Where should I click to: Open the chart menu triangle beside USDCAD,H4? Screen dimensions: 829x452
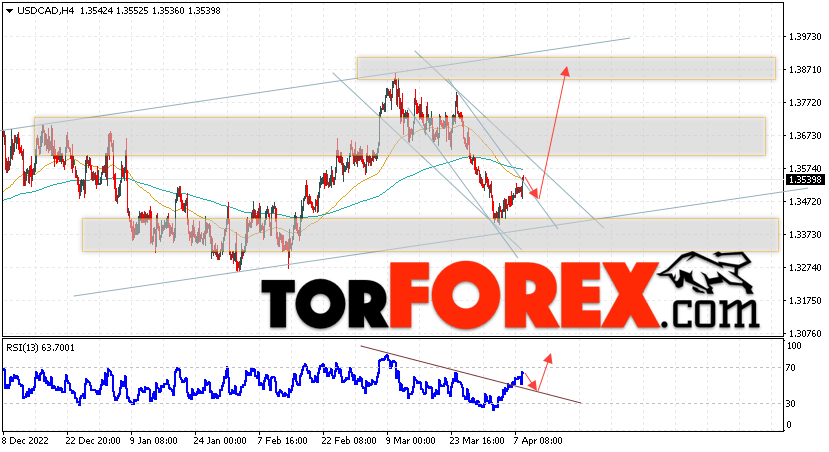[10, 11]
